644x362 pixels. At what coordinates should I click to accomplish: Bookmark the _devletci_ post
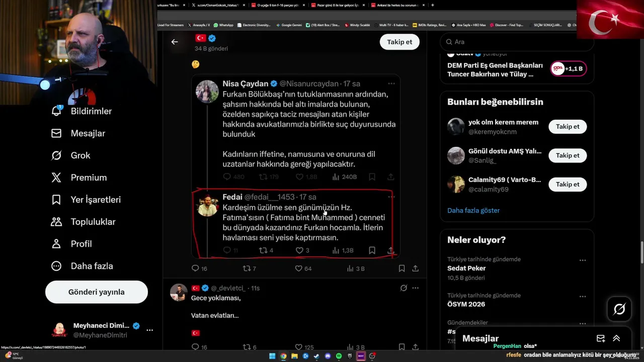(401, 347)
